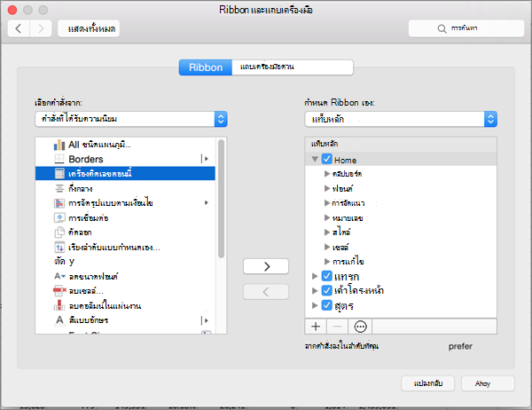Click the แสดงทั้งหมด show all button

coord(89,28)
